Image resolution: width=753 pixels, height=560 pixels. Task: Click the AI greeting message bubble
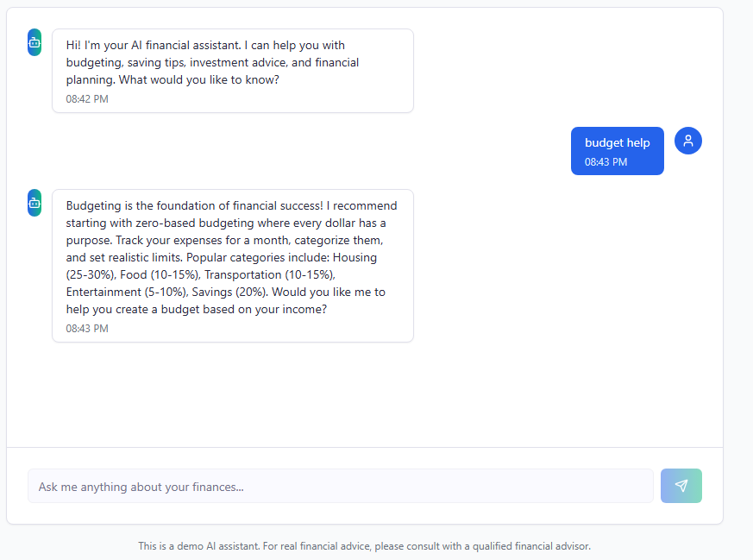coord(233,71)
